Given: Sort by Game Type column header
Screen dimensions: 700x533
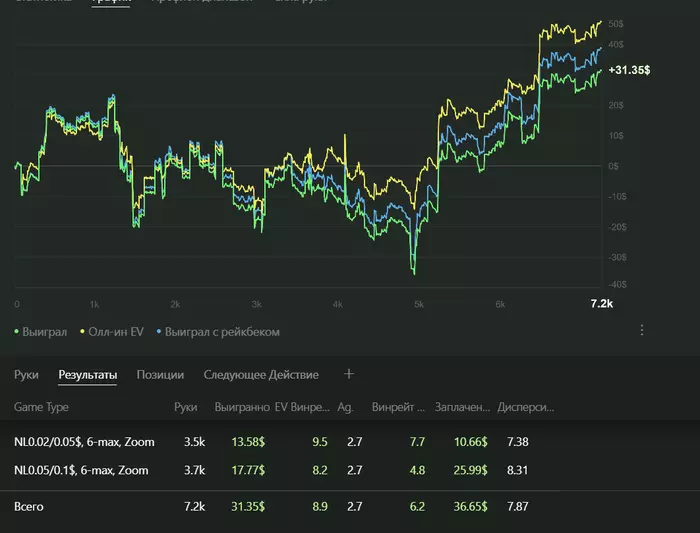Looking at the screenshot, I should (x=41, y=407).
